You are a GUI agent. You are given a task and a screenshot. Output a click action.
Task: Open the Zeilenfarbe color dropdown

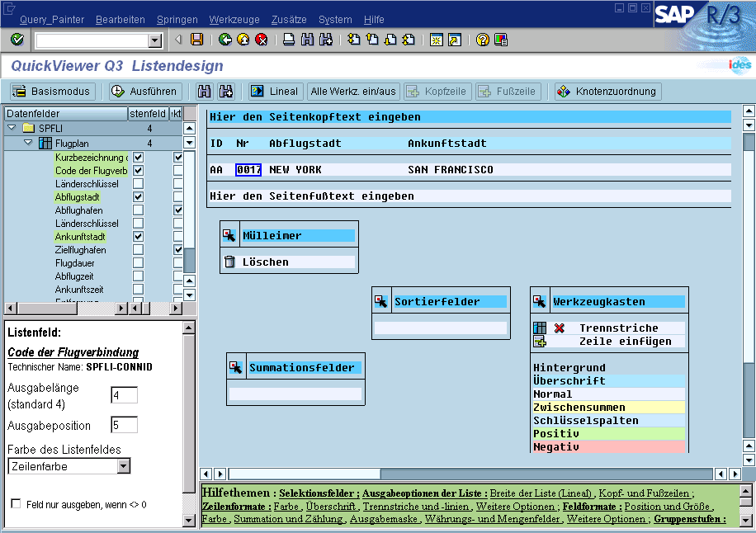(x=124, y=466)
